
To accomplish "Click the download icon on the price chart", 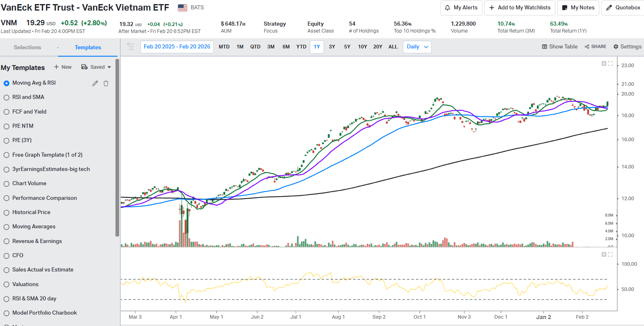I will pyautogui.click(x=604, y=63).
